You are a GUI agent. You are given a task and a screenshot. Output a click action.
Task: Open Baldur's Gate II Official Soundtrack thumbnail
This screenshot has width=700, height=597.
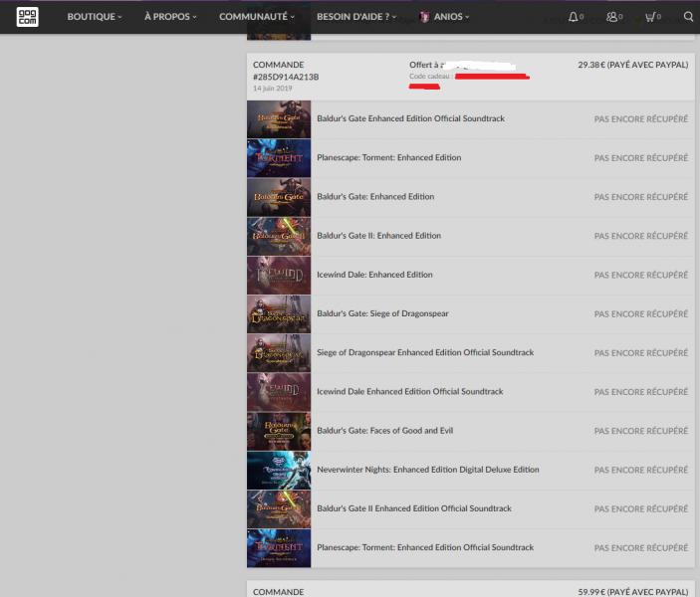click(279, 509)
